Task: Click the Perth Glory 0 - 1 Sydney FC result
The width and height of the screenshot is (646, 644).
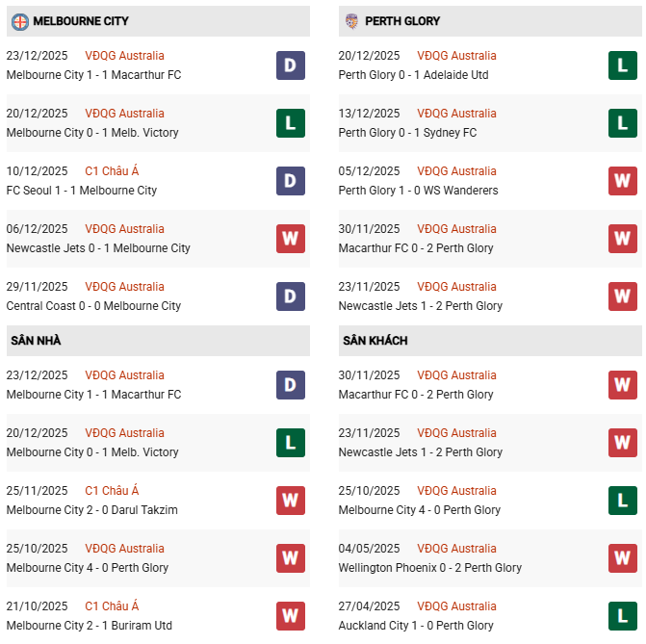Action: pos(421,133)
